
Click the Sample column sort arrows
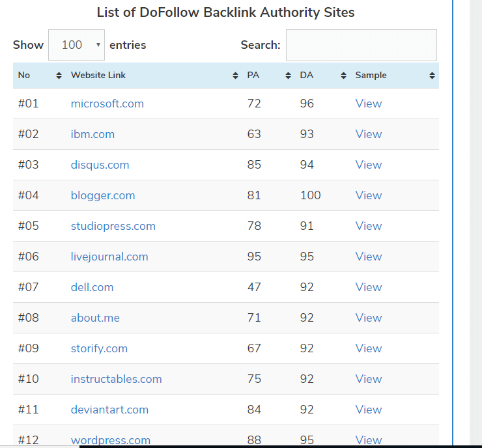pos(432,76)
